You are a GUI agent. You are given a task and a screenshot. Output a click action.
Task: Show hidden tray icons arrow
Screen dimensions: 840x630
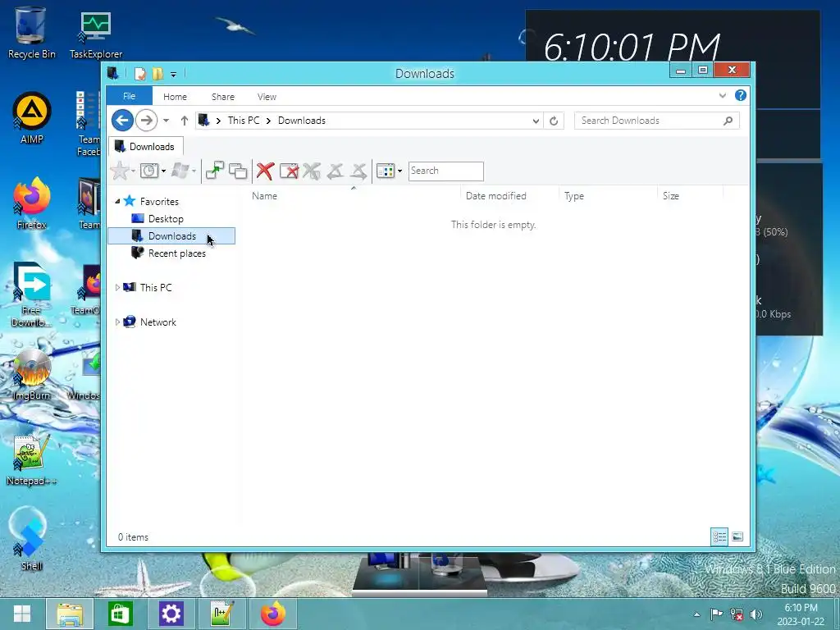(696, 614)
